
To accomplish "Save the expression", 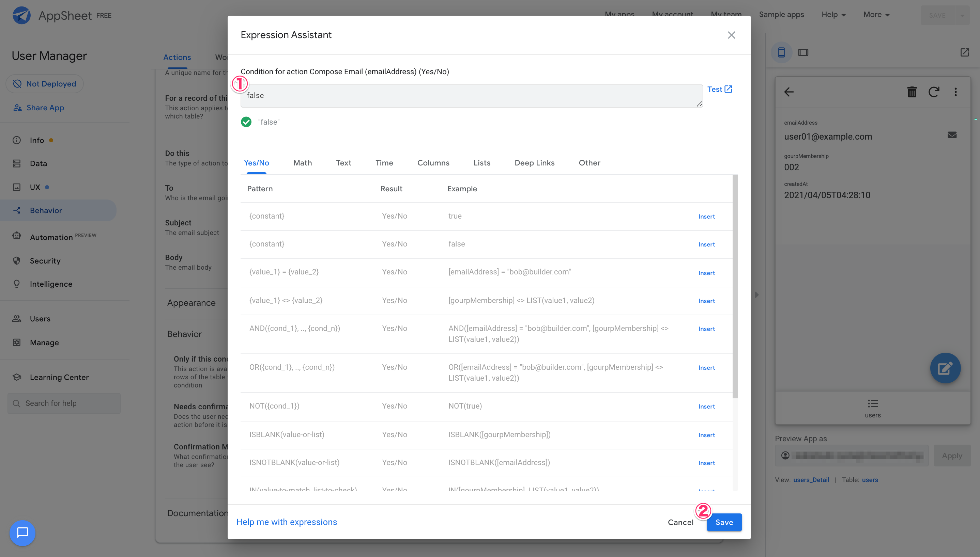I will tap(724, 522).
